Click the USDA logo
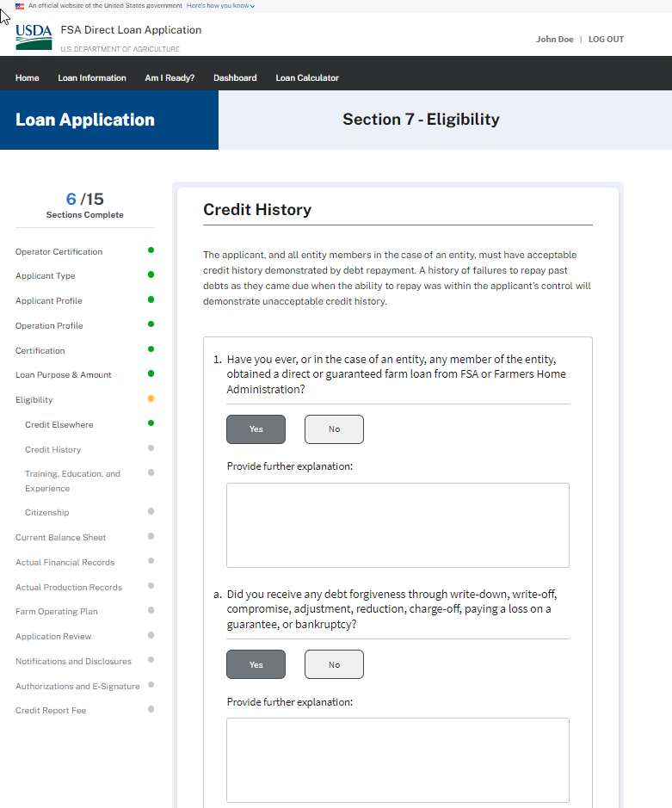Image resolution: width=672 pixels, height=808 pixels. click(x=34, y=37)
